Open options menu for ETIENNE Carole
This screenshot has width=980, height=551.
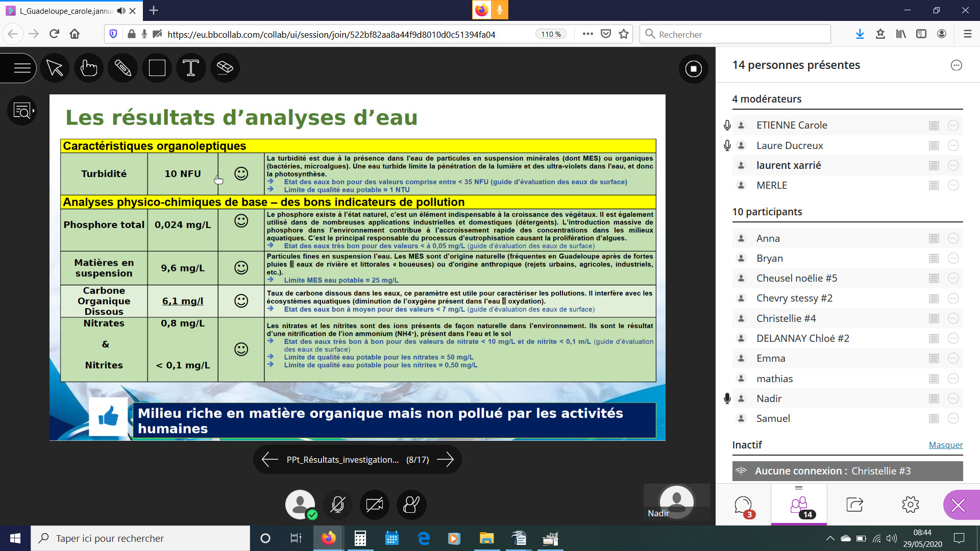(953, 126)
